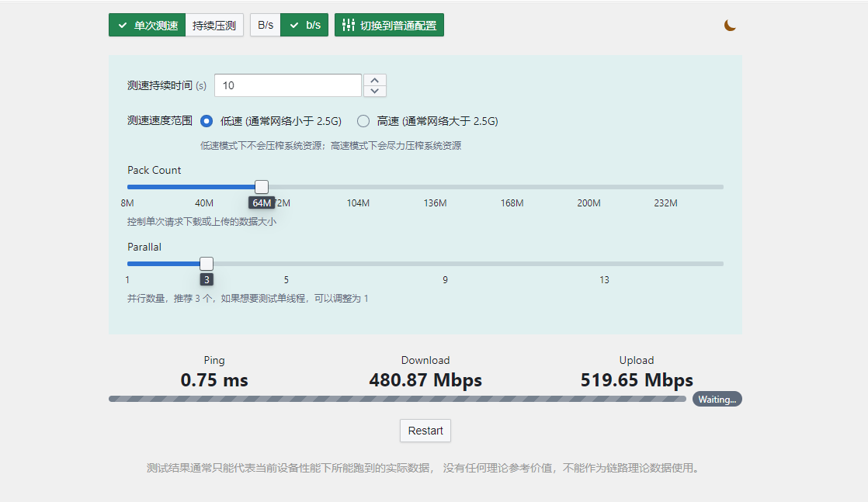Click the Parallal slider handle

point(207,264)
